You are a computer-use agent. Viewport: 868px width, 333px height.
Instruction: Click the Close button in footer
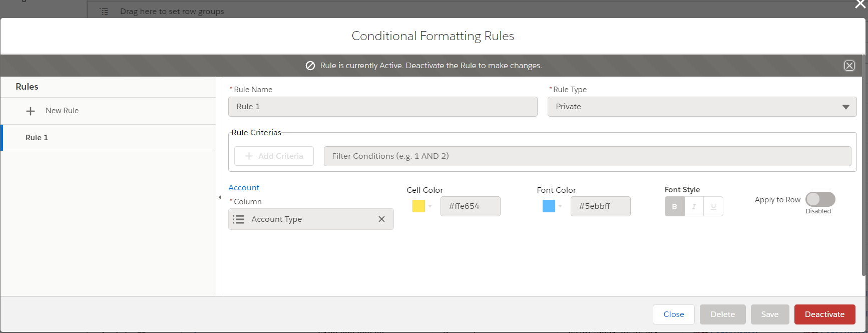click(x=673, y=314)
